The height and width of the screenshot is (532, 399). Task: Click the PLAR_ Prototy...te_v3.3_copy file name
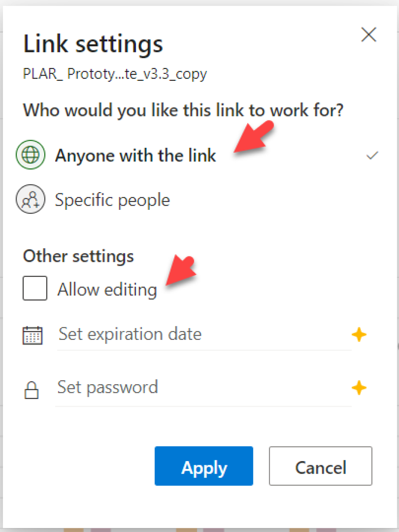coord(115,74)
